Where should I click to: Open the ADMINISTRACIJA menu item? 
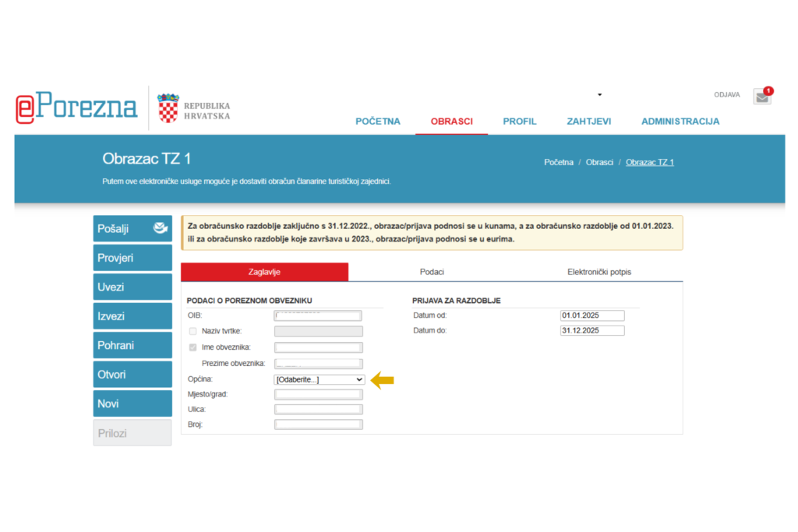coord(680,122)
